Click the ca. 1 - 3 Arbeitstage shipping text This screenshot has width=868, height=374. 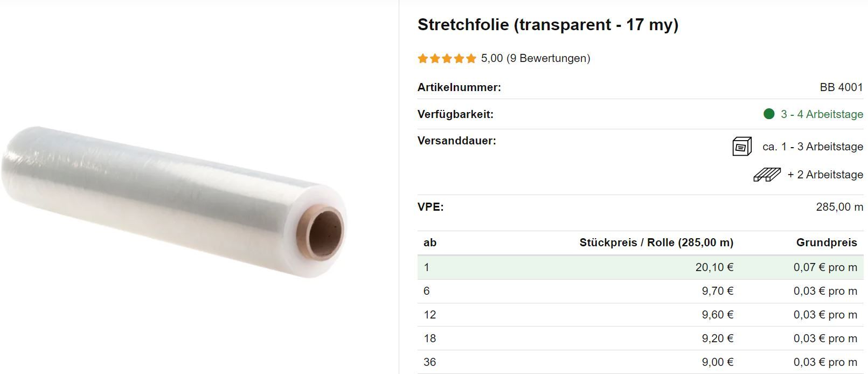pyautogui.click(x=813, y=147)
